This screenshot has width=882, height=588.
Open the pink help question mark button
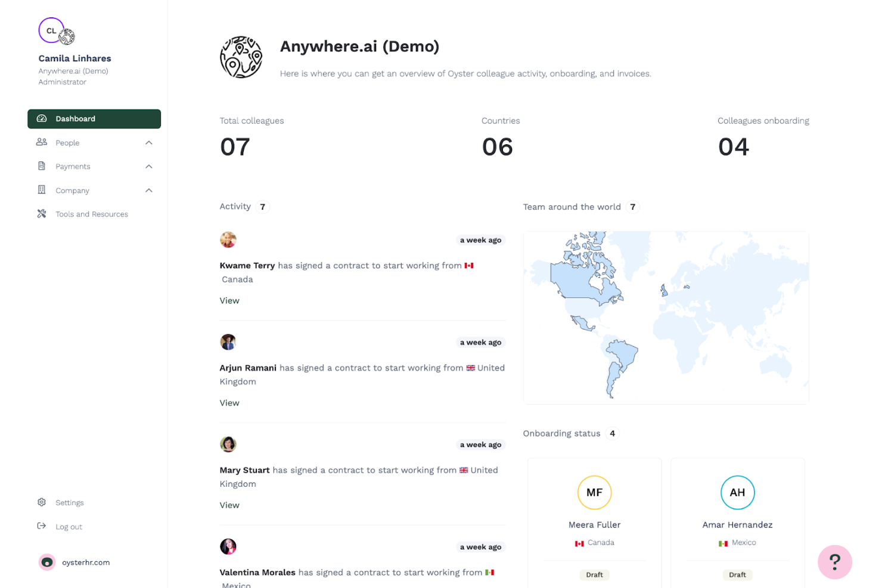(x=834, y=561)
